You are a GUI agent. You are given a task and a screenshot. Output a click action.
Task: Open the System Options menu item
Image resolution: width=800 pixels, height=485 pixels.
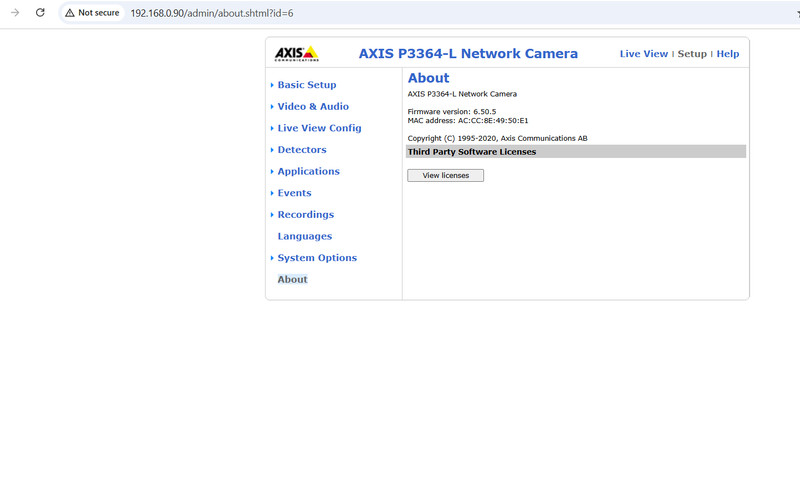click(x=317, y=258)
